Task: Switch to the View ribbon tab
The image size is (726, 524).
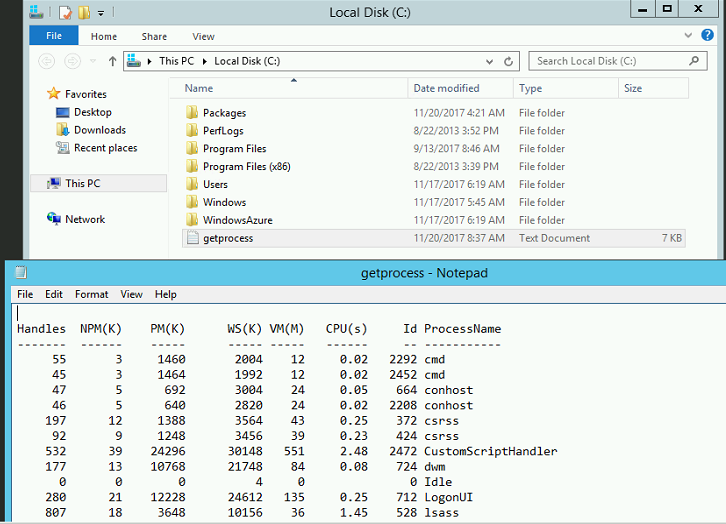Action: pos(203,37)
